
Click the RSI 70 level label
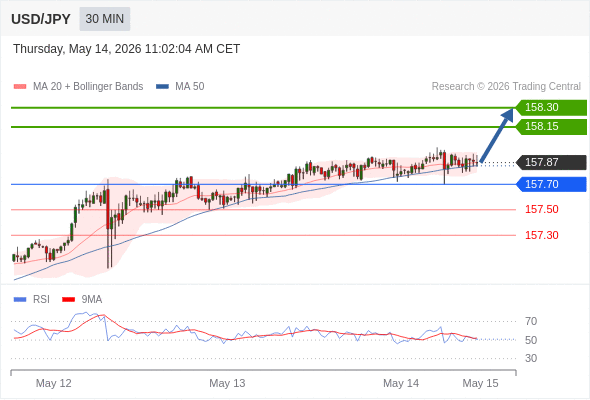(531, 321)
